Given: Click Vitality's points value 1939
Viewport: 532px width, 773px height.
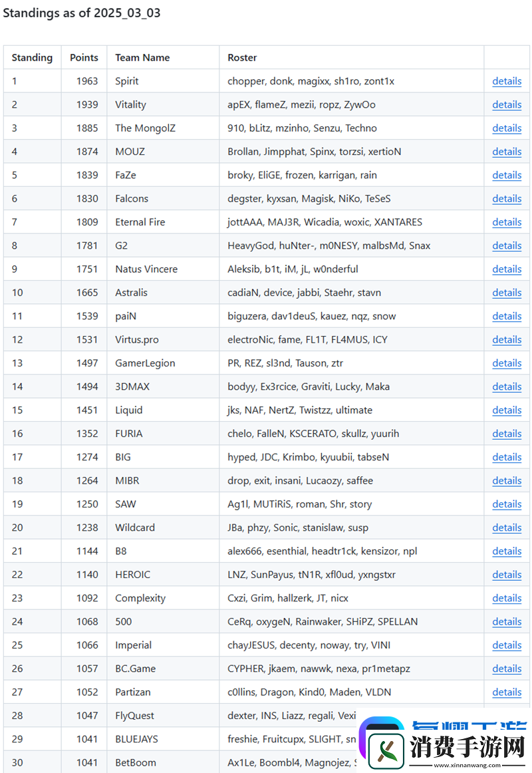Looking at the screenshot, I should [87, 104].
